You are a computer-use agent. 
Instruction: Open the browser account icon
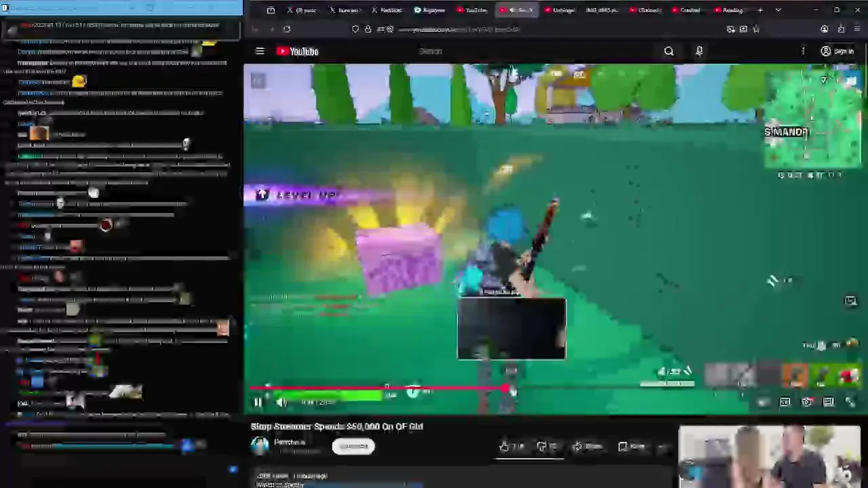point(825,29)
